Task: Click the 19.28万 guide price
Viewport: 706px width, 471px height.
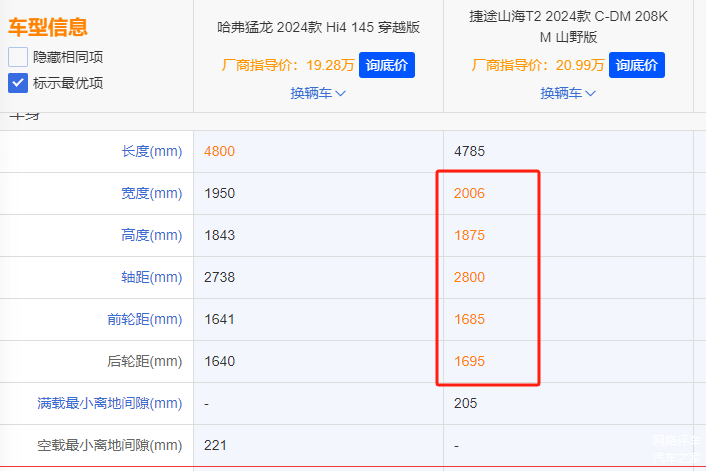Action: 330,66
